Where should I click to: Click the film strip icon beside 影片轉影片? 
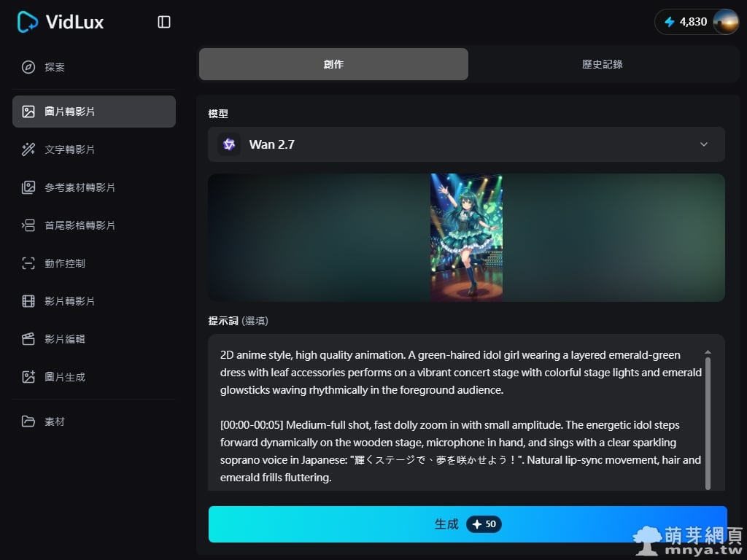[28, 301]
